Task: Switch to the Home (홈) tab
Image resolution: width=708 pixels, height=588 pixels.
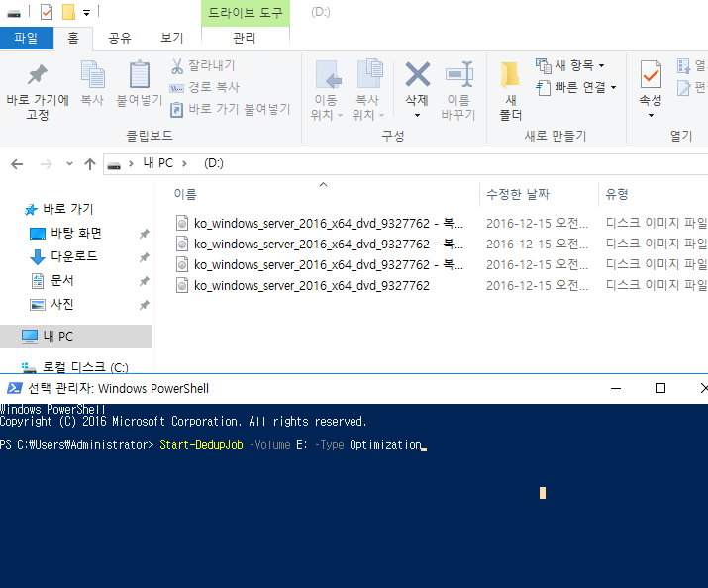Action: pyautogui.click(x=73, y=38)
